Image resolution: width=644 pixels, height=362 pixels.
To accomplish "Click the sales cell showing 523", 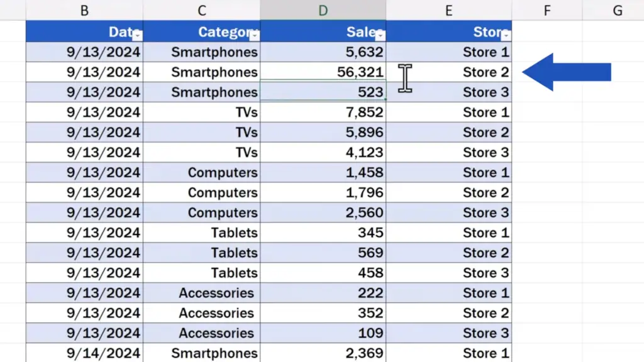I will [323, 92].
